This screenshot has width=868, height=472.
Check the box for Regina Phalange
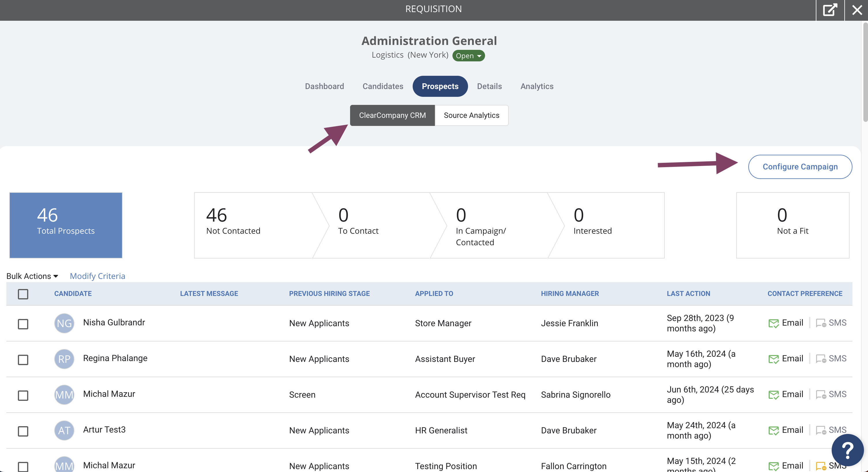click(x=23, y=360)
